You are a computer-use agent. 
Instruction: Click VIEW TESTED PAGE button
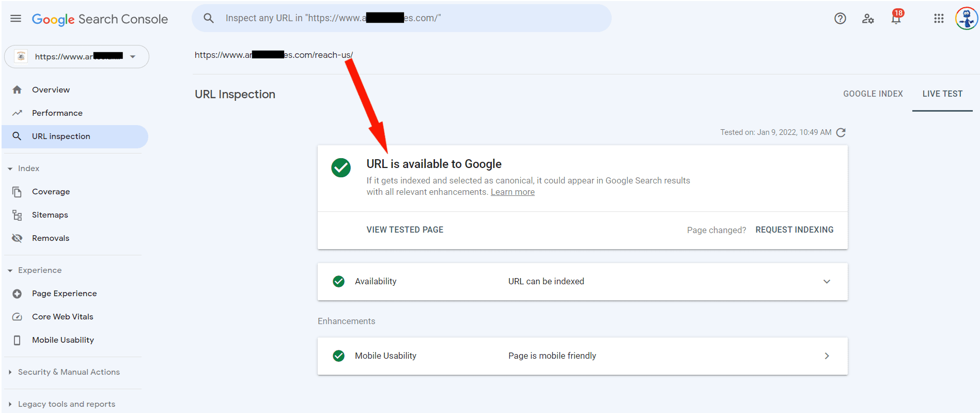coord(405,230)
